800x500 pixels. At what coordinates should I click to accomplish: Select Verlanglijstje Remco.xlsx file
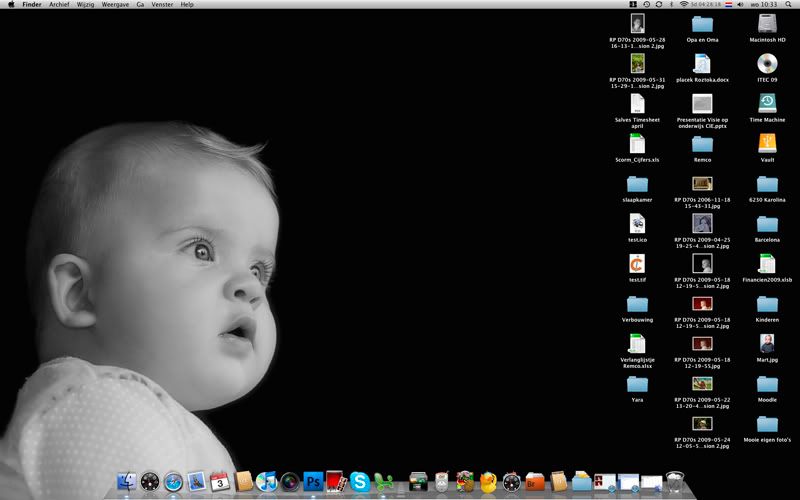click(x=637, y=343)
